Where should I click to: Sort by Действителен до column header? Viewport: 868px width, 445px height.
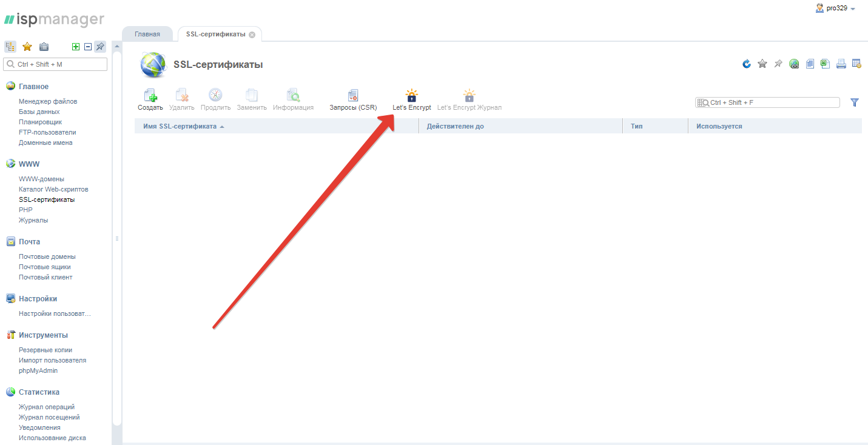(x=520, y=126)
